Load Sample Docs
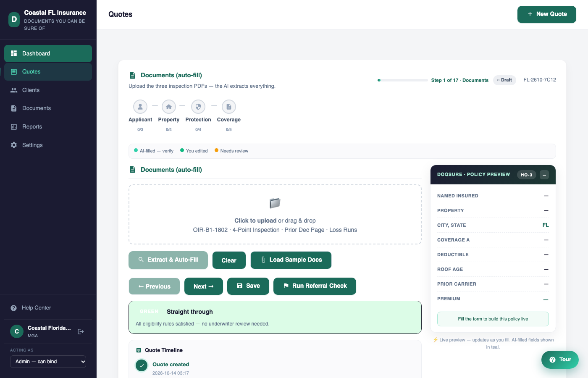The width and height of the screenshot is (588, 378). pos(291,260)
